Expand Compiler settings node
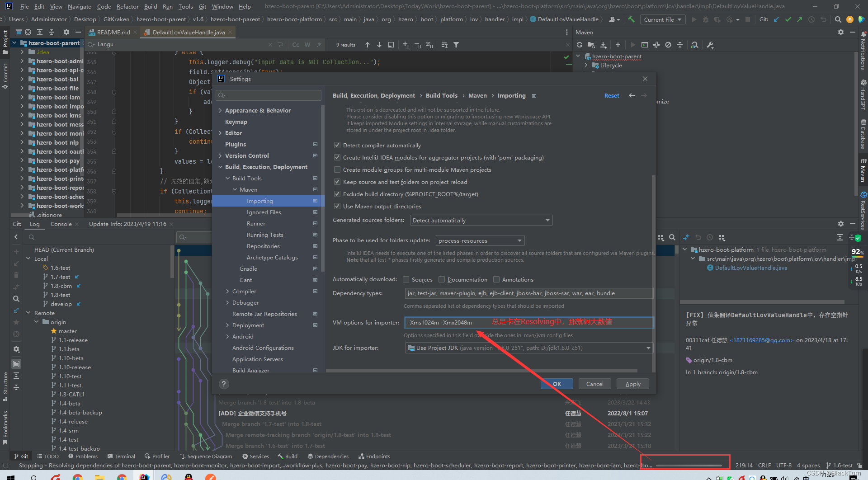The image size is (868, 480). [227, 291]
